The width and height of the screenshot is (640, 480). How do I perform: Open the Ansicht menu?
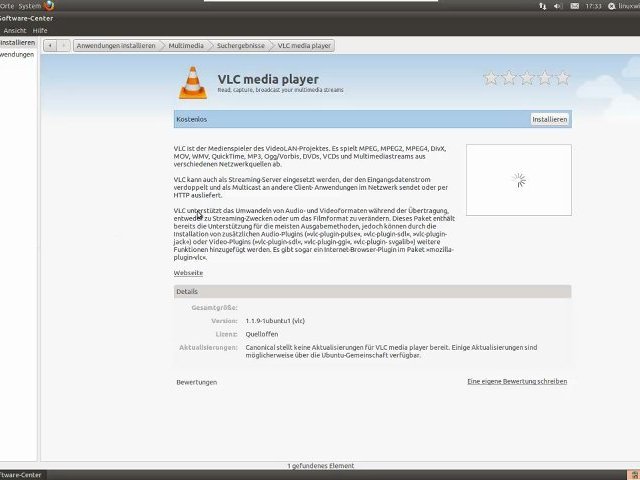14,30
